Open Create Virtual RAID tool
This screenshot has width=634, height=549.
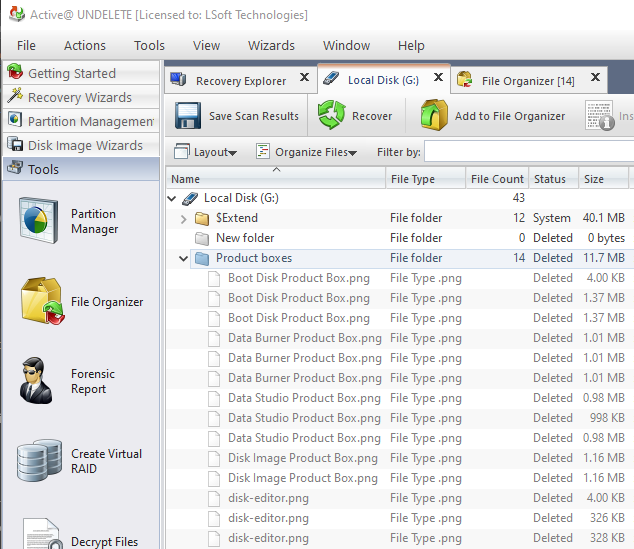[39, 461]
